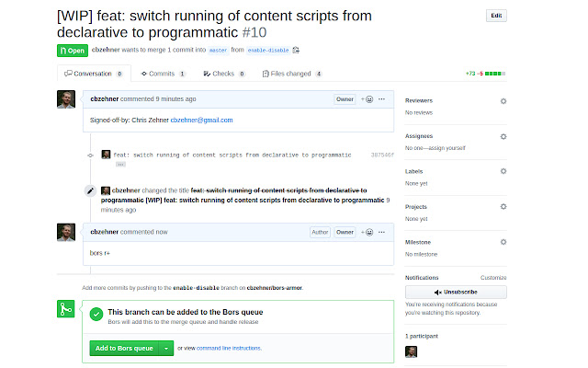Switch to the Conversation tab

(x=94, y=74)
